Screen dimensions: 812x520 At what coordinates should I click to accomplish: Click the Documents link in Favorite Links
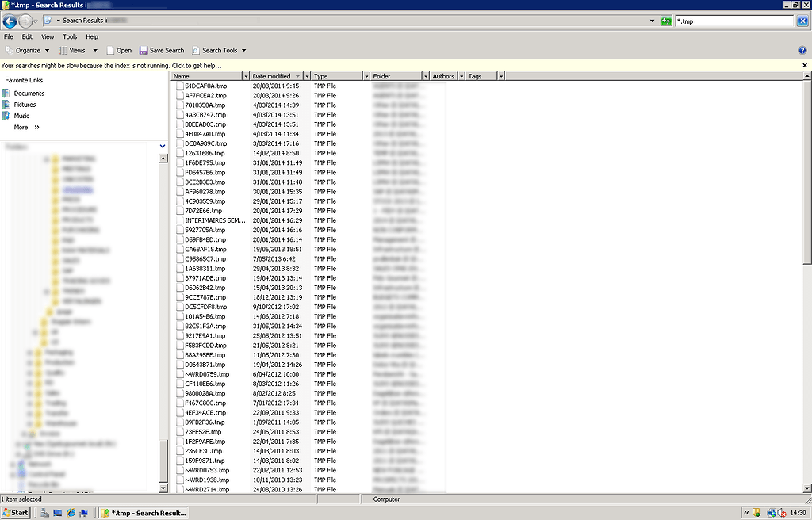(28, 93)
